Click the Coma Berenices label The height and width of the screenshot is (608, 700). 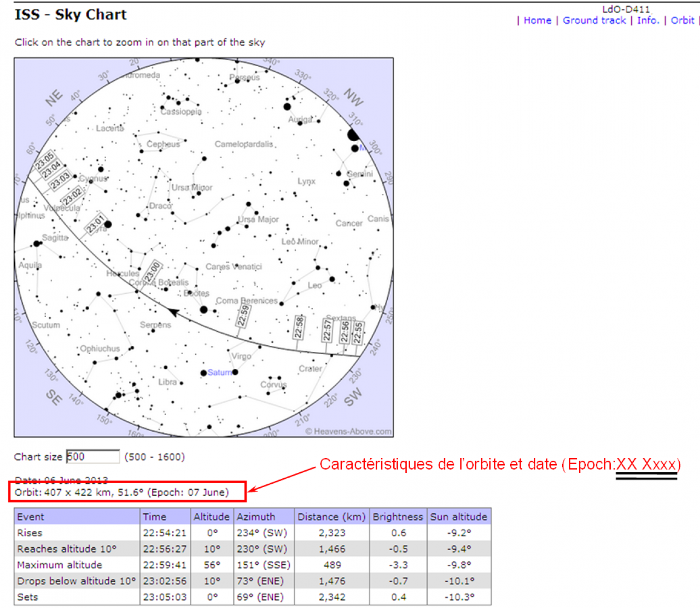247,301
